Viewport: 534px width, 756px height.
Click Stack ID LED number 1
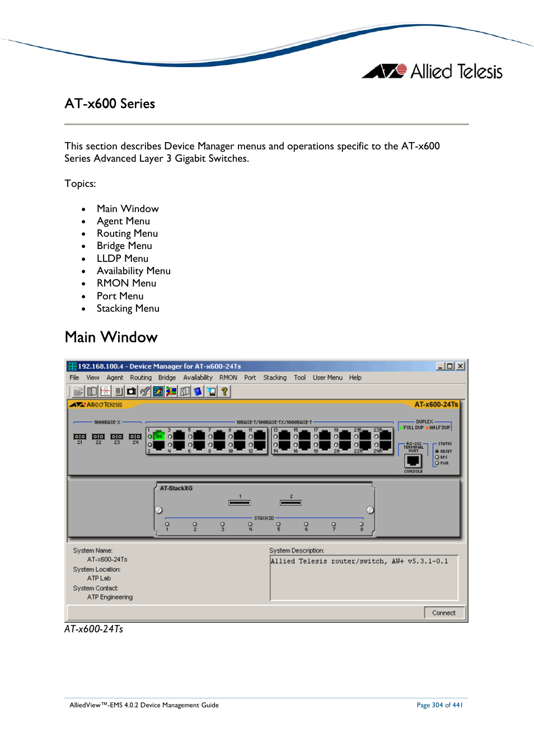[167, 524]
